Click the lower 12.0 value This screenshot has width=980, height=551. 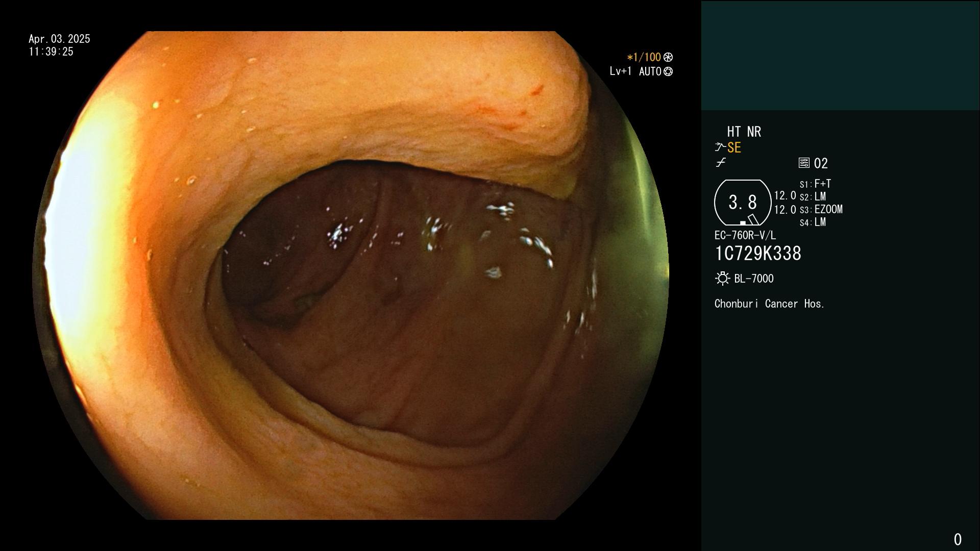(785, 210)
